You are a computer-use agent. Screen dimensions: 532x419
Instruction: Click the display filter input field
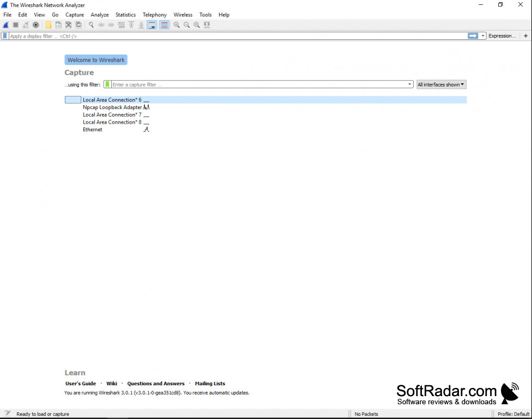(x=238, y=36)
